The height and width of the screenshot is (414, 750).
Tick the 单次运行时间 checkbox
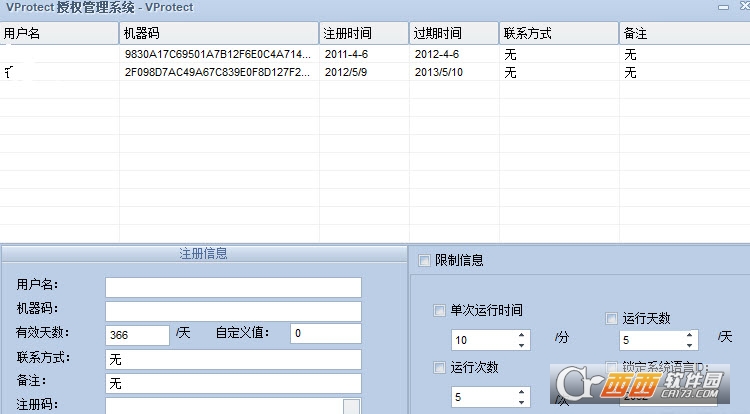[x=439, y=310]
